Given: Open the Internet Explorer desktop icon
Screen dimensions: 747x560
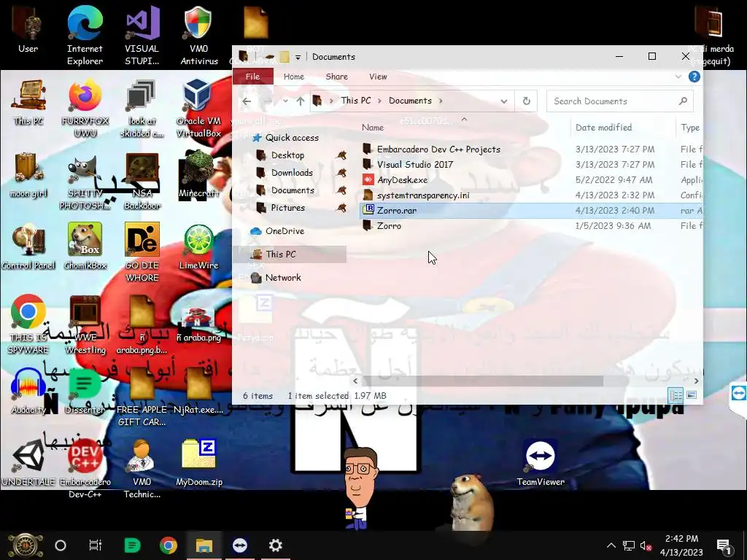Looking at the screenshot, I should tap(85, 34).
